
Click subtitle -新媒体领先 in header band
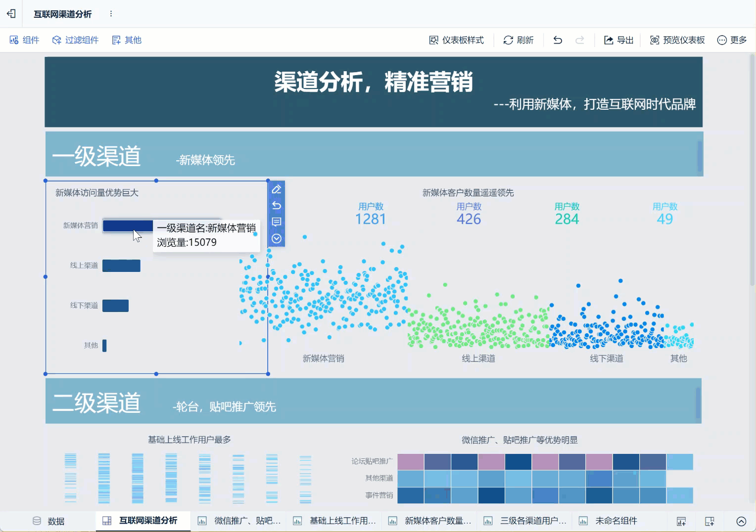pyautogui.click(x=205, y=160)
